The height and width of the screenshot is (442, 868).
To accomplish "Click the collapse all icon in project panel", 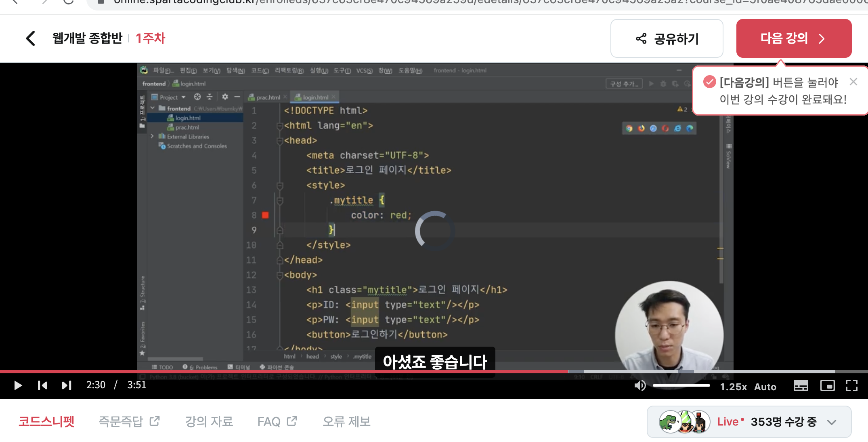I will click(x=210, y=97).
